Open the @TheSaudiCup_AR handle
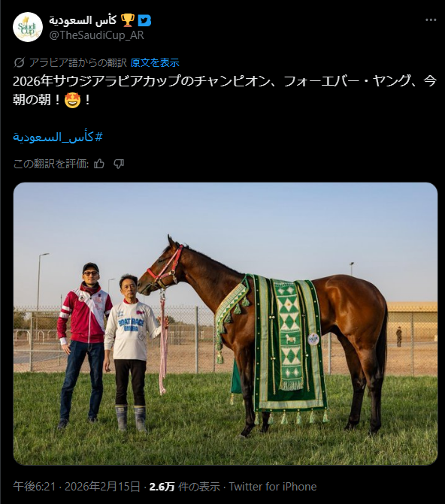The height and width of the screenshot is (504, 445). pos(96,35)
